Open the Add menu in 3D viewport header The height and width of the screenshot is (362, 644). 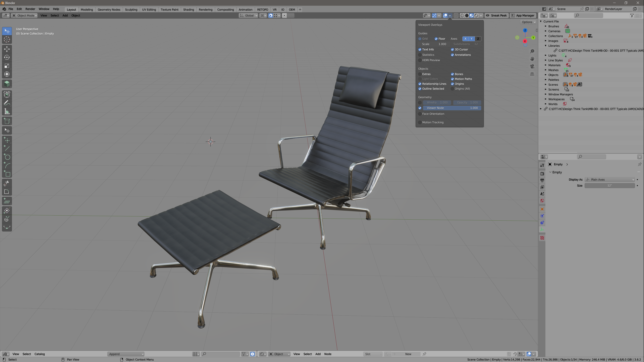pos(65,15)
